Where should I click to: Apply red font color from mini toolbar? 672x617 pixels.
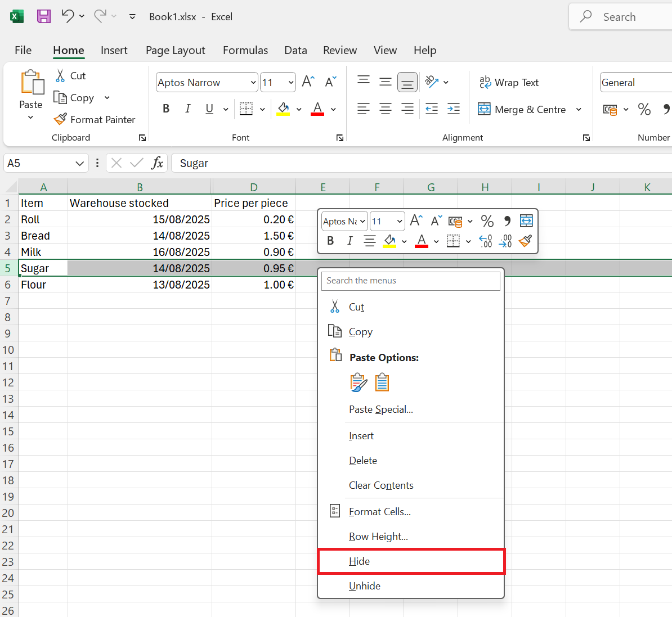[x=422, y=241]
